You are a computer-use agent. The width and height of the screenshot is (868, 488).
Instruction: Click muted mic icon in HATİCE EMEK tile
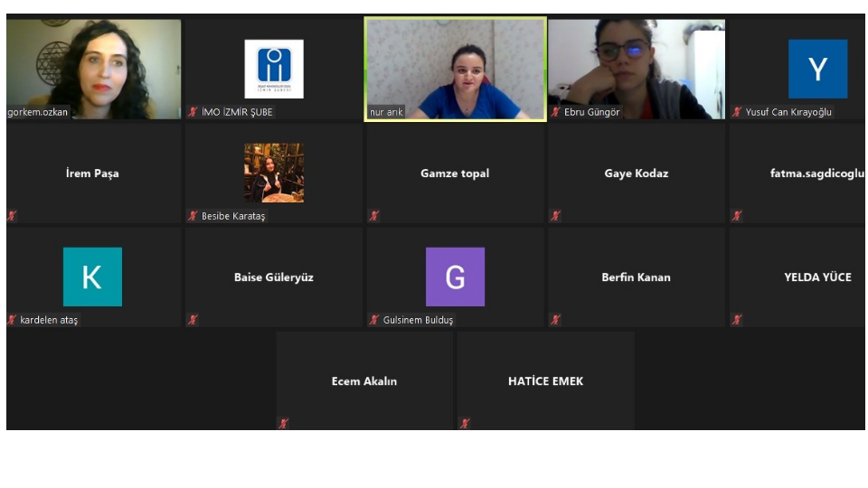tap(465, 424)
